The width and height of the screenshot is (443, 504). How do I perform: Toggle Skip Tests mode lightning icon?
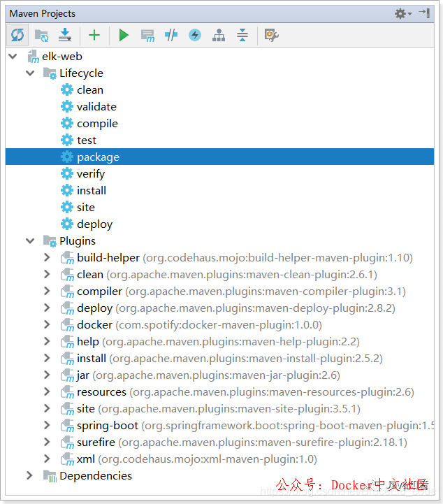[x=195, y=35]
